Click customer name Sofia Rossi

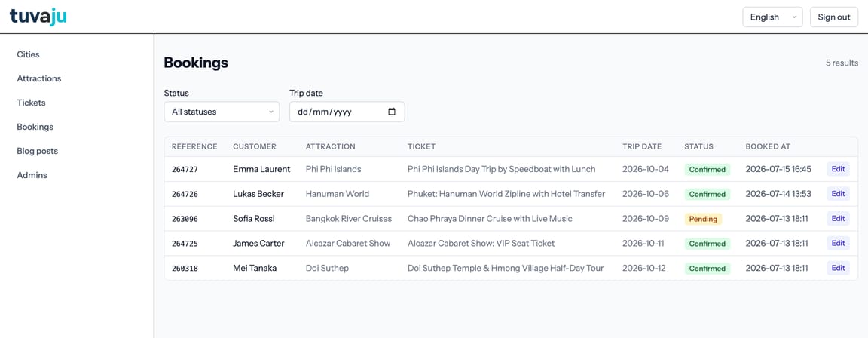(253, 218)
